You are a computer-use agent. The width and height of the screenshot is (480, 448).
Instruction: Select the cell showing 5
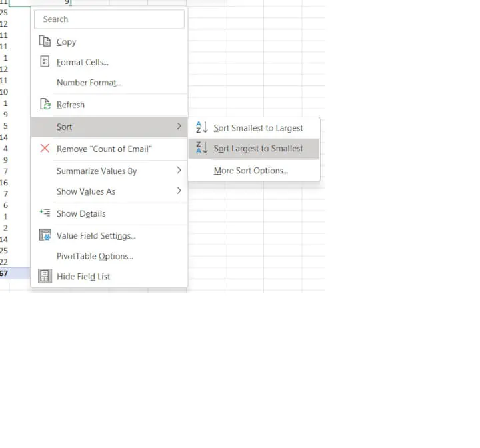point(5,126)
